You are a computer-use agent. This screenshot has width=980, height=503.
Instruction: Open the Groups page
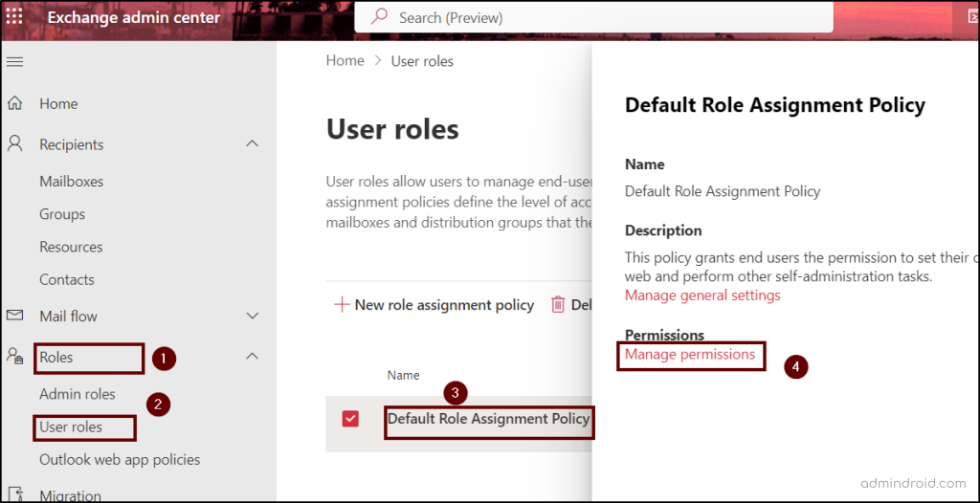[x=62, y=214]
